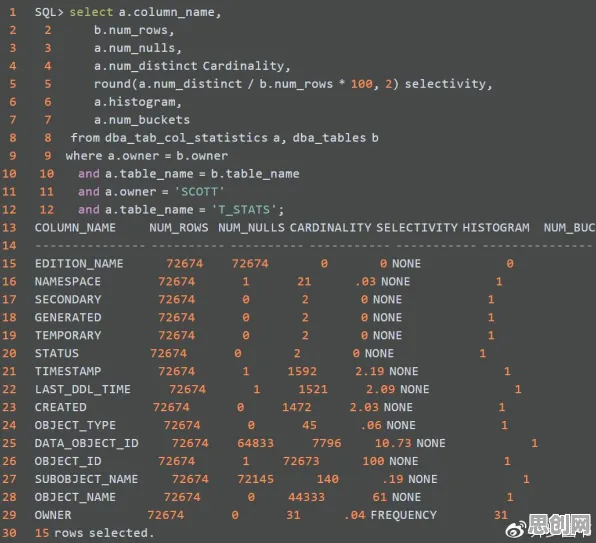This screenshot has height=543, width=596.
Task: Click the NUM_NULLS column header
Action: tap(251, 228)
